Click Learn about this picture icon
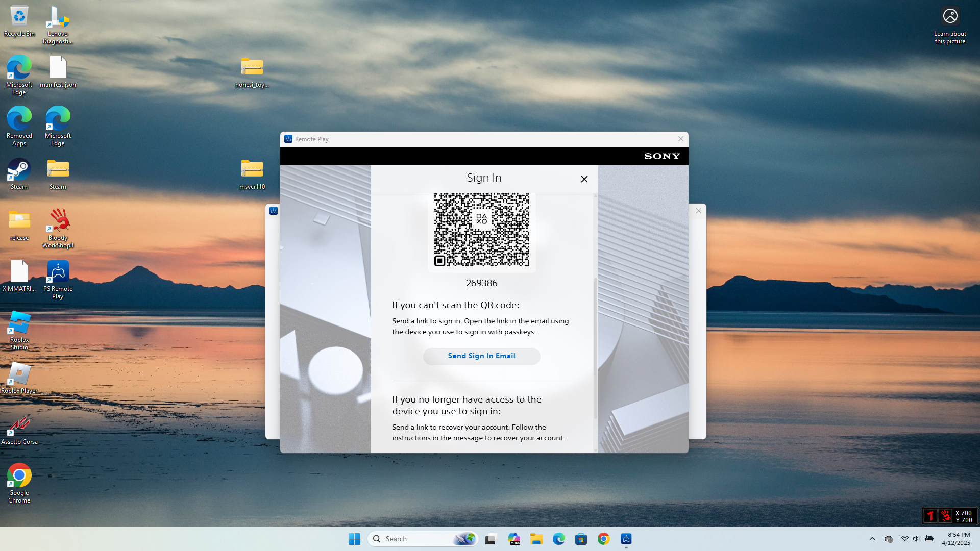The image size is (980, 551). 950,25
